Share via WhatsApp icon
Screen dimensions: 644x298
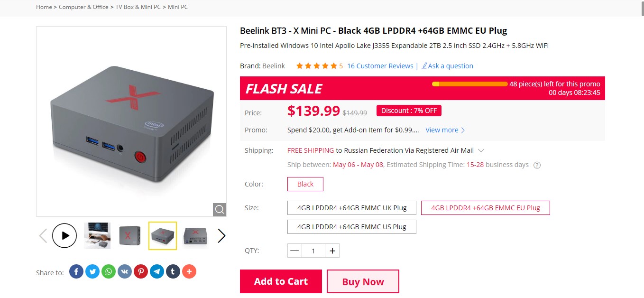pyautogui.click(x=109, y=271)
